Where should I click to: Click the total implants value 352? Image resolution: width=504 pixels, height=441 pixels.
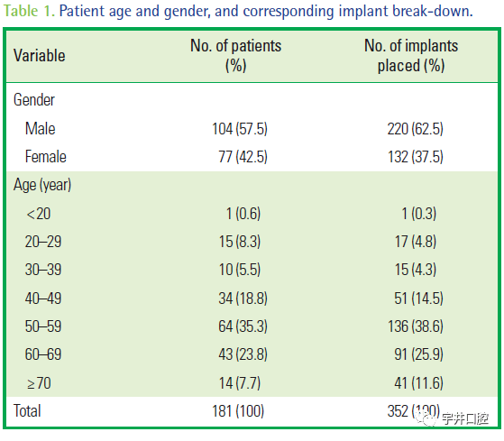point(399,411)
